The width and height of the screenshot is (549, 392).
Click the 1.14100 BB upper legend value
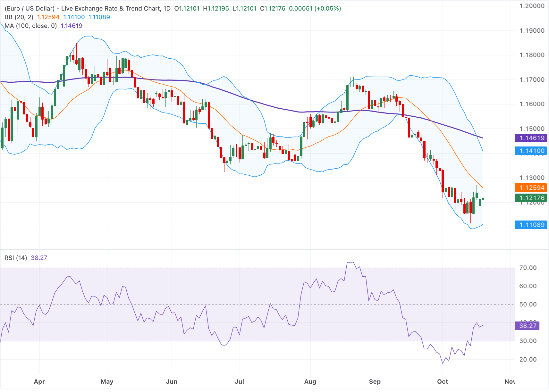pos(74,17)
